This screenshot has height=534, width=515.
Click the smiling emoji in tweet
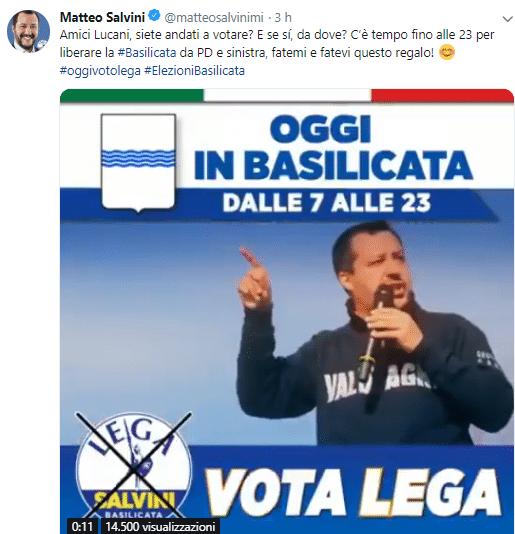447,52
